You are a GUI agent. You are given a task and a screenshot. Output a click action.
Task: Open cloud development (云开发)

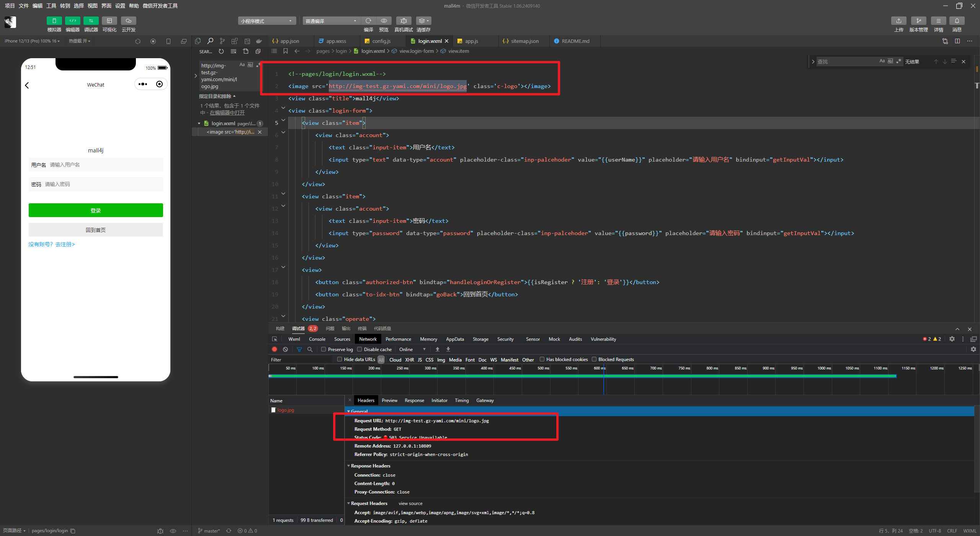coord(129,21)
